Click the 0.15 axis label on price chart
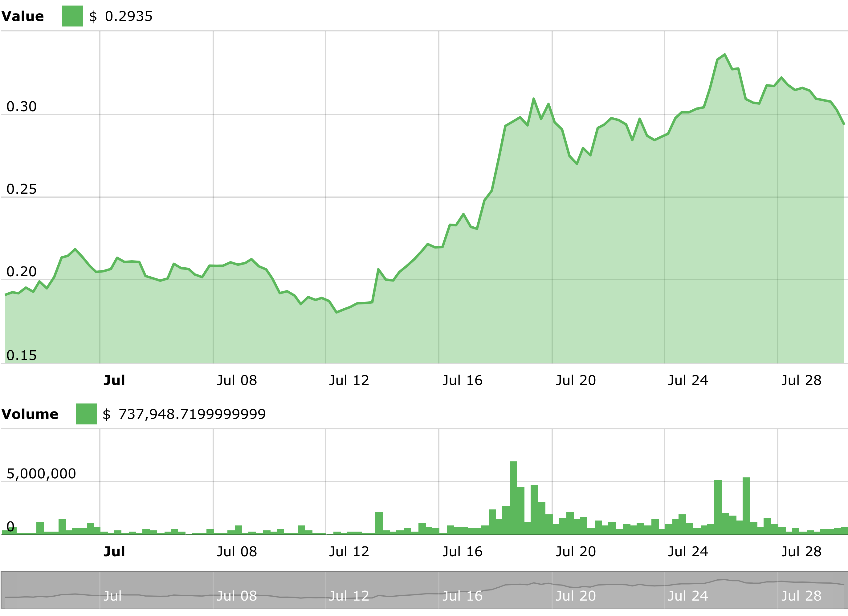The height and width of the screenshot is (616, 848). (x=21, y=355)
